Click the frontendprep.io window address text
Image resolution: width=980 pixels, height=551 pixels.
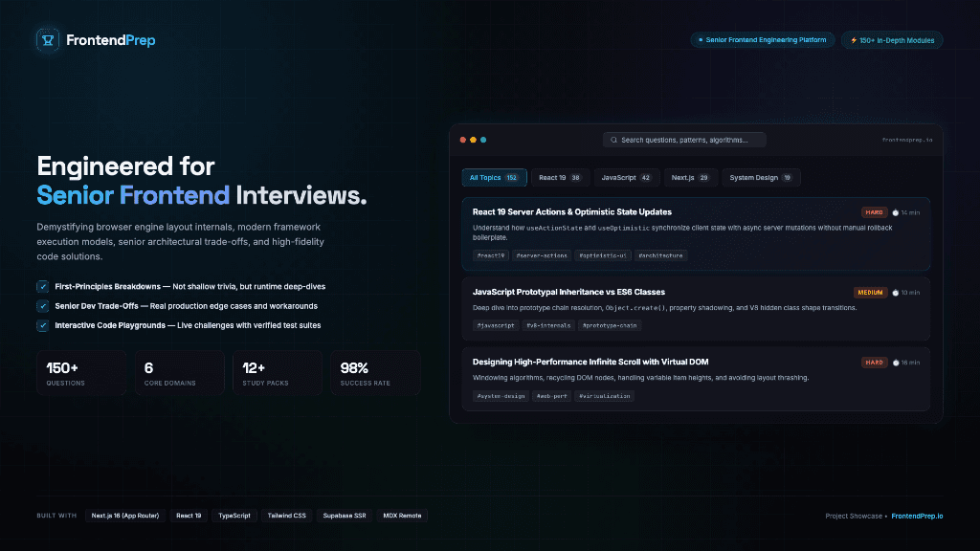click(x=907, y=140)
